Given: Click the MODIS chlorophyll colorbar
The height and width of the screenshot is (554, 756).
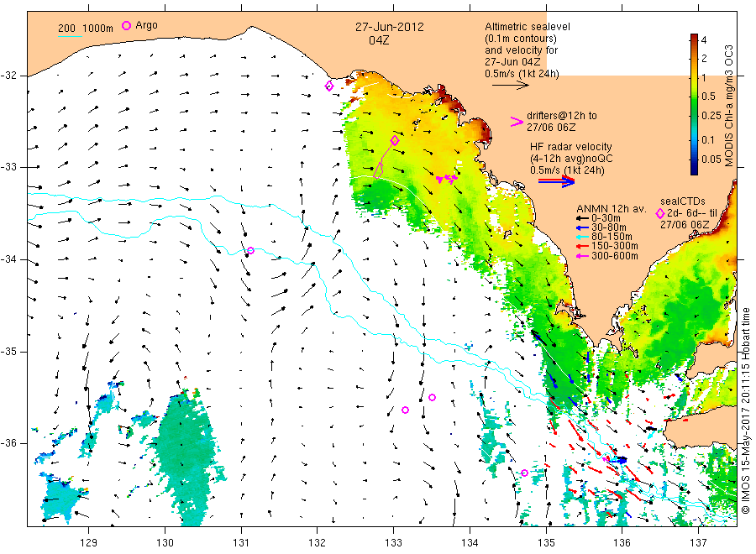Looking at the screenshot, I should click(694, 104).
